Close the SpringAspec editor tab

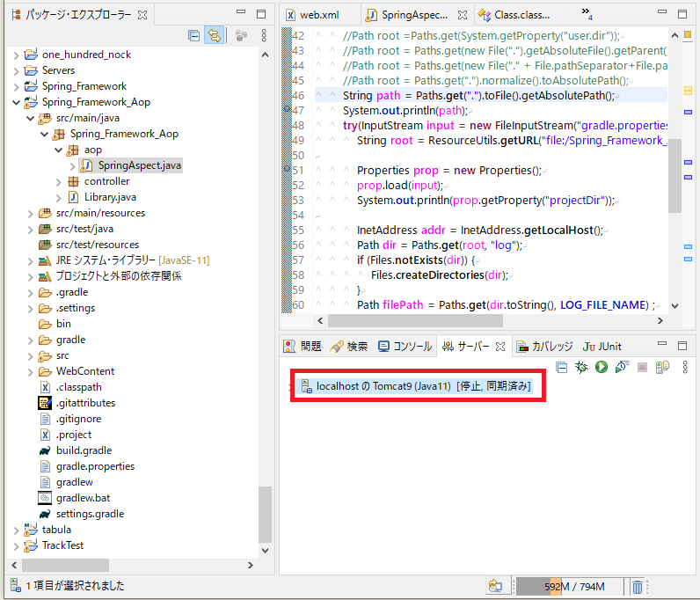pos(463,15)
